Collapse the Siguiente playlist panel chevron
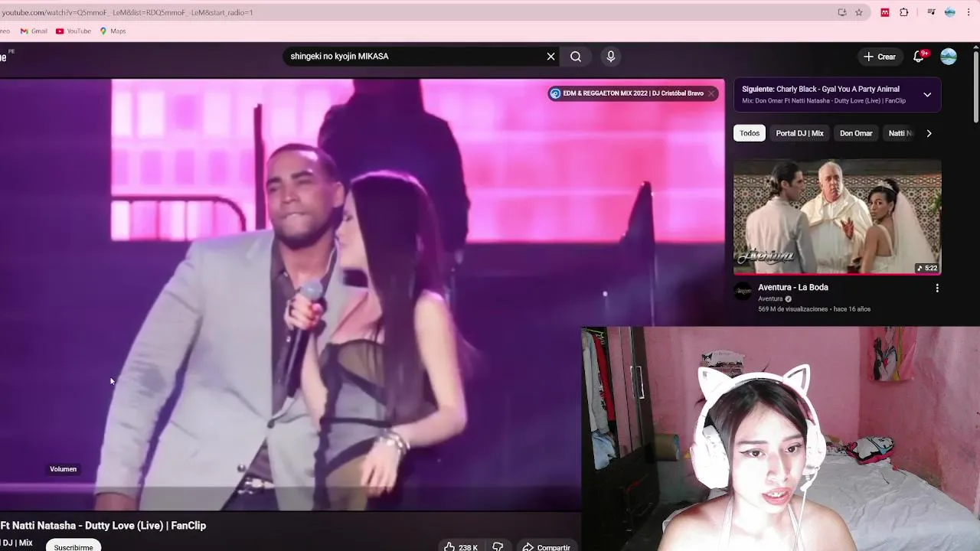Image resolution: width=980 pixels, height=551 pixels. (927, 95)
